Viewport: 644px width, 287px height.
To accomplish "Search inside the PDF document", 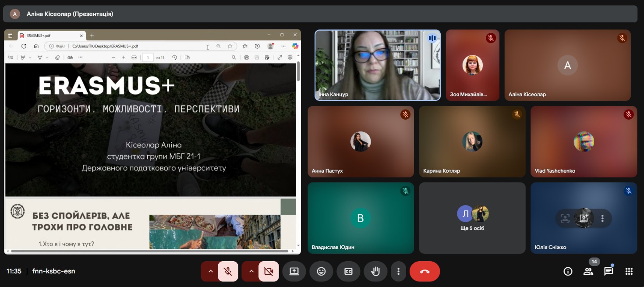I will pyautogui.click(x=234, y=57).
